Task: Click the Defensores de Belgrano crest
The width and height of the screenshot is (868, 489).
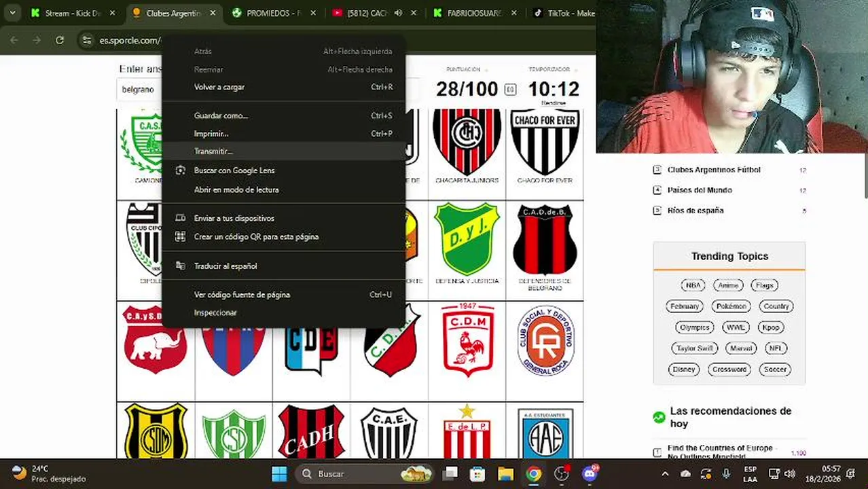Action: point(545,239)
